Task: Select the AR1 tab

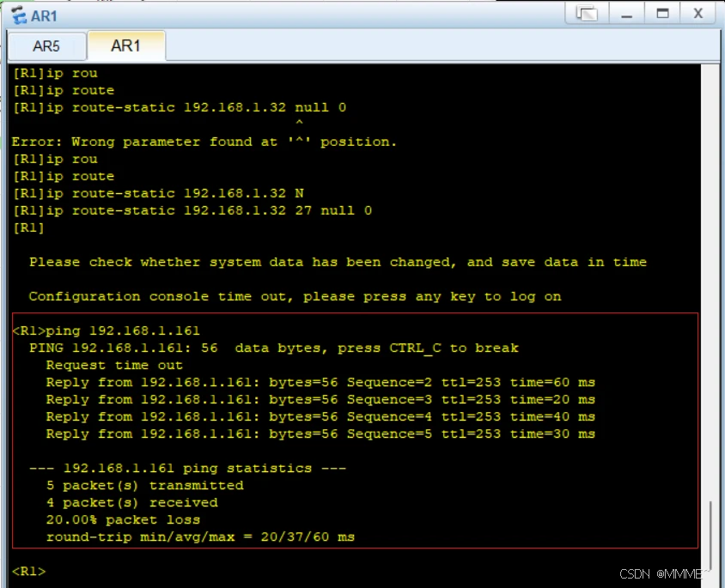Action: click(x=125, y=46)
